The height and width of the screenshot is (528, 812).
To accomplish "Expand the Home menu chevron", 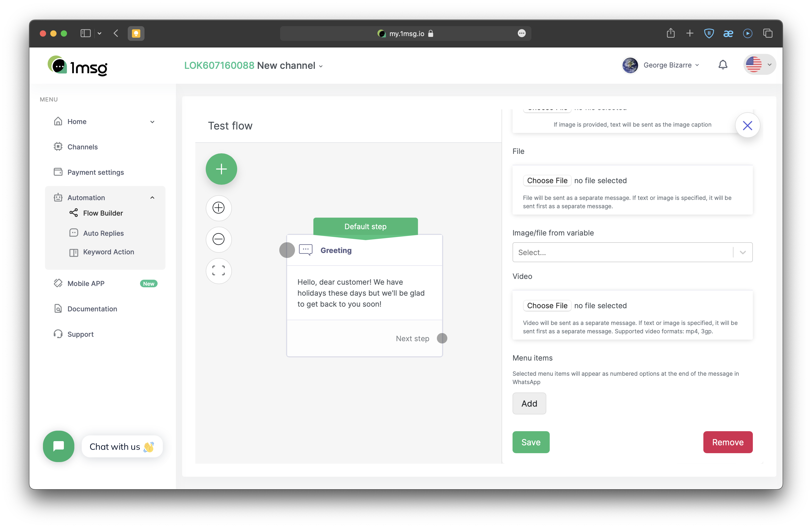I will coord(152,122).
